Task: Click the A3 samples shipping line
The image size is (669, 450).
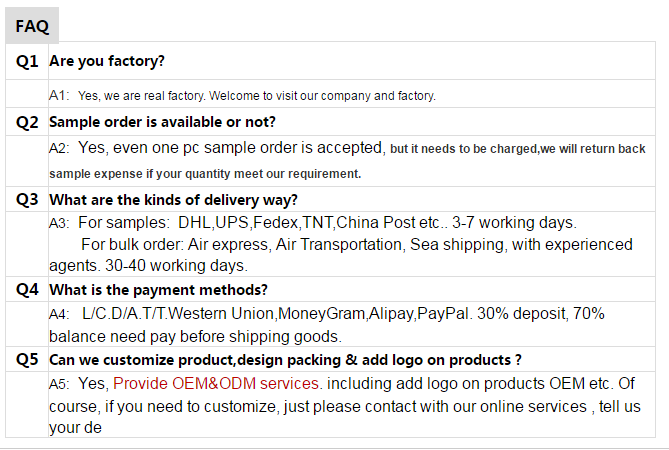Action: [x=313, y=223]
